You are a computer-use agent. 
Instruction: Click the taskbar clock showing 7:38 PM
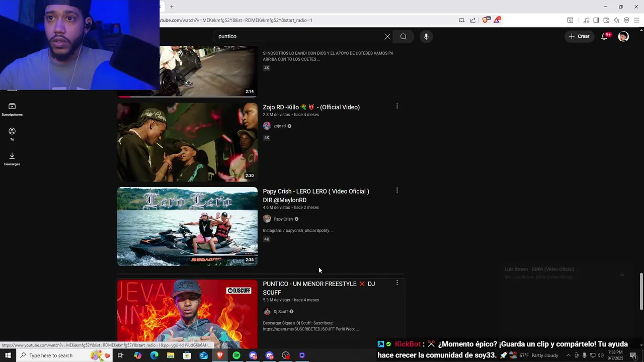tap(615, 355)
